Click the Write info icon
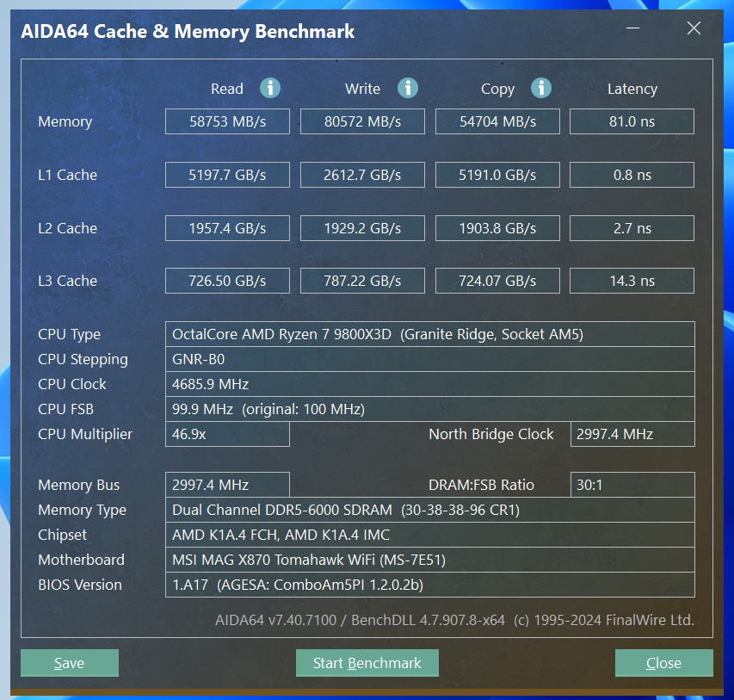 407,88
